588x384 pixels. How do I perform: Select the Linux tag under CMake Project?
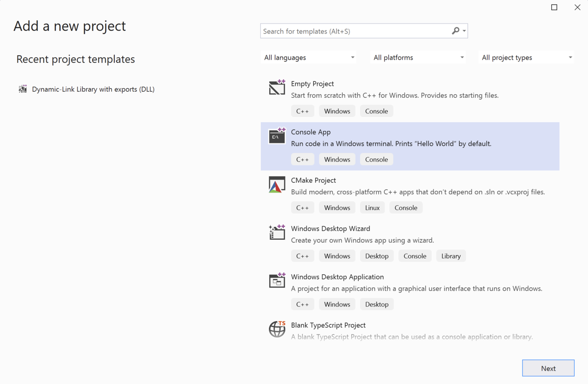tap(372, 207)
